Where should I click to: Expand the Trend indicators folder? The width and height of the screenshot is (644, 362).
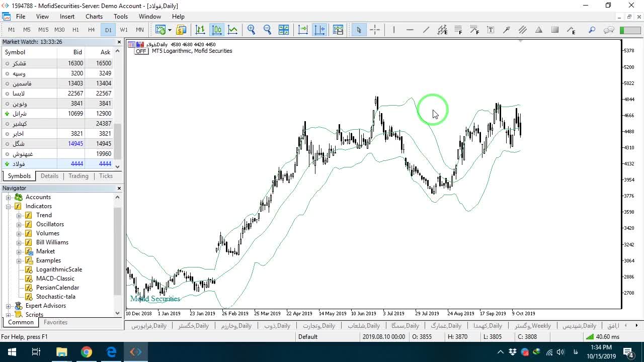(19, 215)
